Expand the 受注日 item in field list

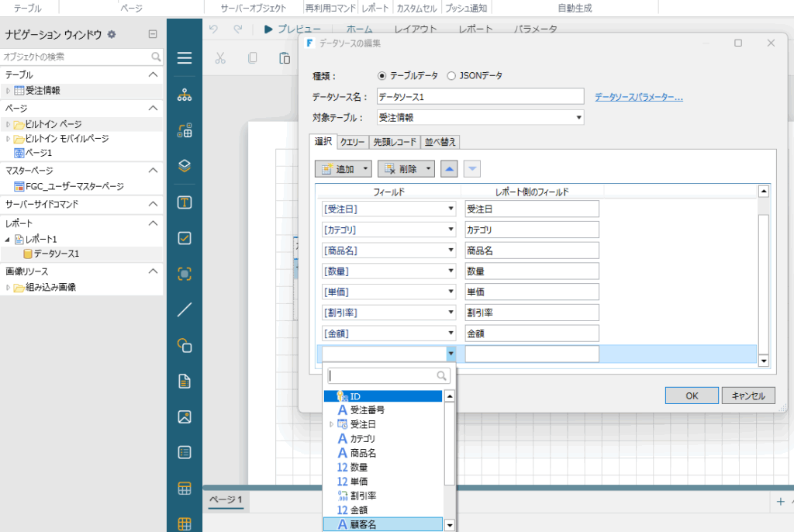(x=331, y=424)
